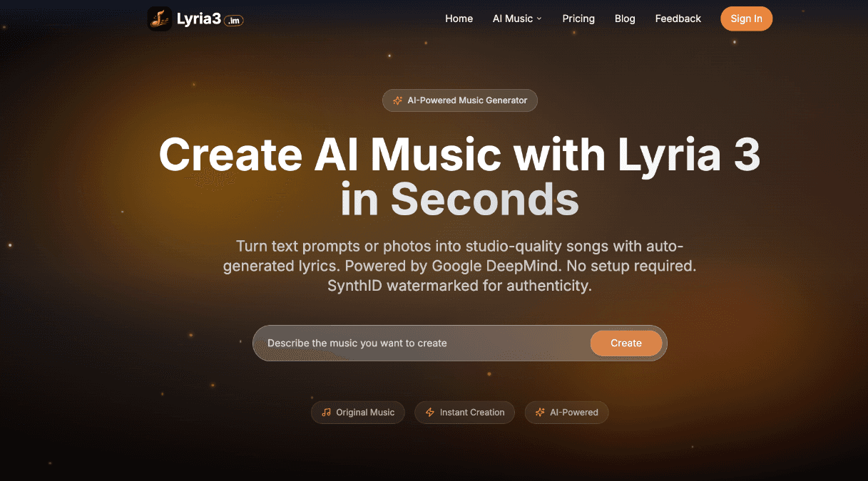This screenshot has height=481, width=868.
Task: Click the Lyria3 music note logo icon
Action: (x=160, y=19)
